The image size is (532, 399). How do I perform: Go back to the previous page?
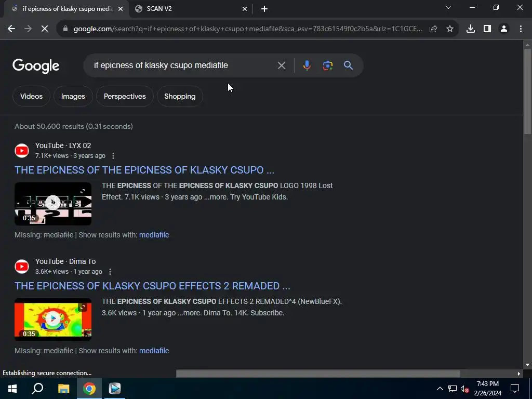(11, 29)
